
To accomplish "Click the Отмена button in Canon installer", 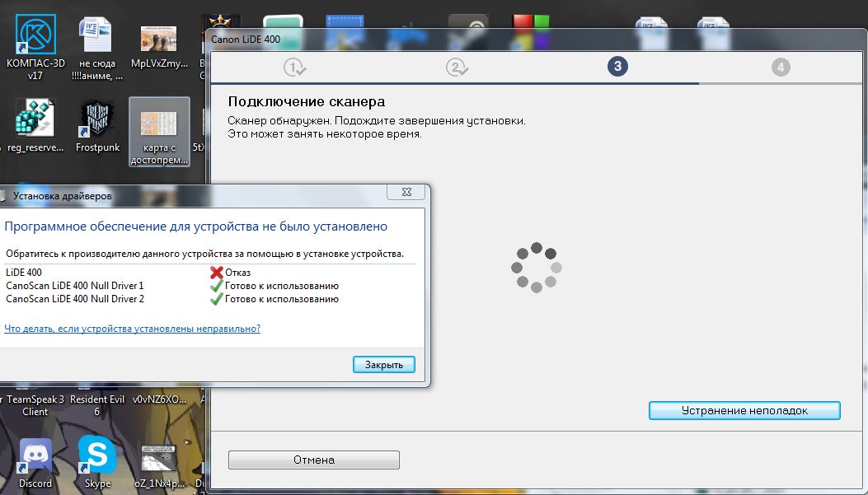I will tap(314, 460).
